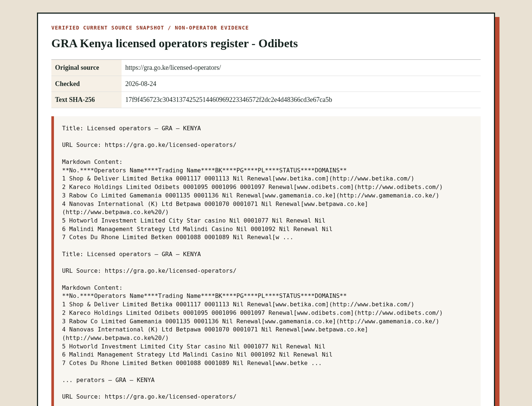The width and height of the screenshot is (532, 406).
Task: Click the first "5 Hotworld Investment Limited City Star" row
Action: click(194, 221)
